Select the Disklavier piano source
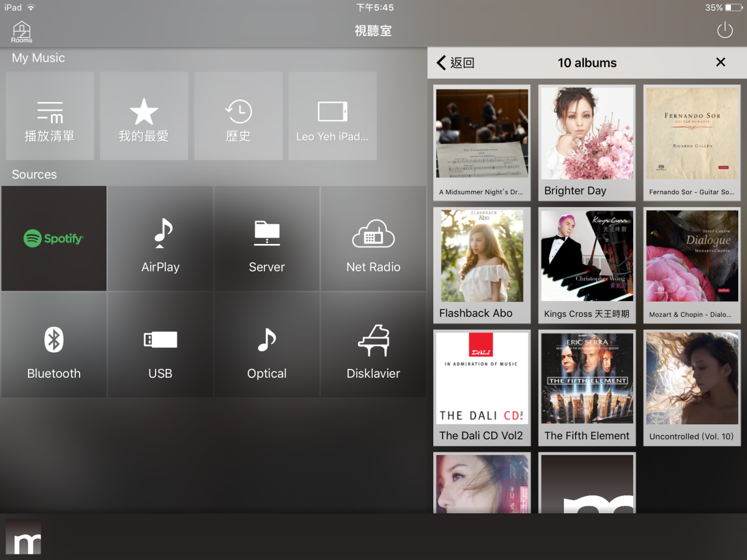The height and width of the screenshot is (560, 747). [x=374, y=345]
